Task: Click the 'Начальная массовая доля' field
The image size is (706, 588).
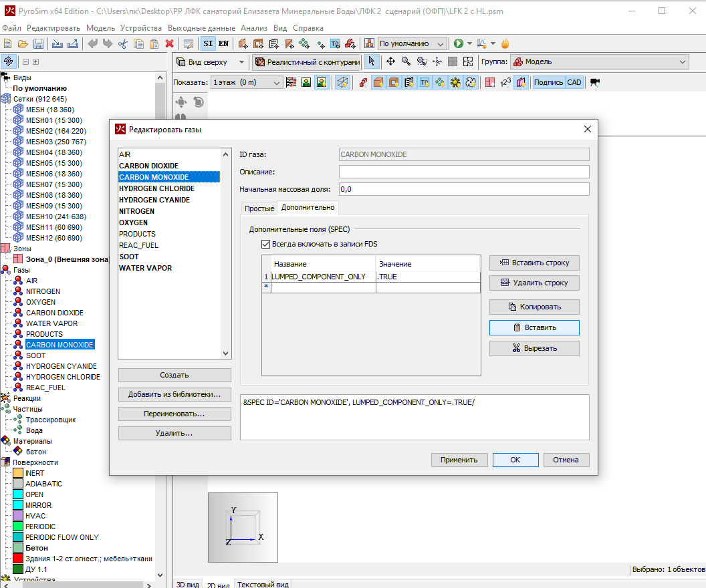Action: pyautogui.click(x=464, y=189)
